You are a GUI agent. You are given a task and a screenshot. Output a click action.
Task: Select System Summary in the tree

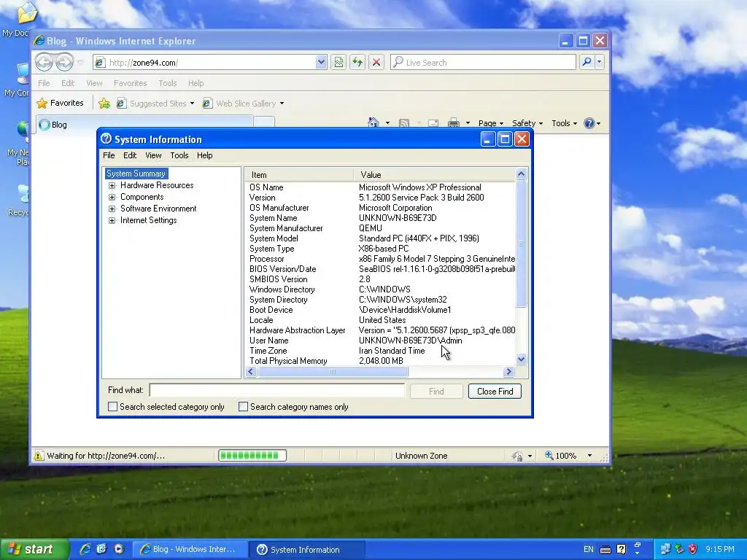[x=136, y=174]
